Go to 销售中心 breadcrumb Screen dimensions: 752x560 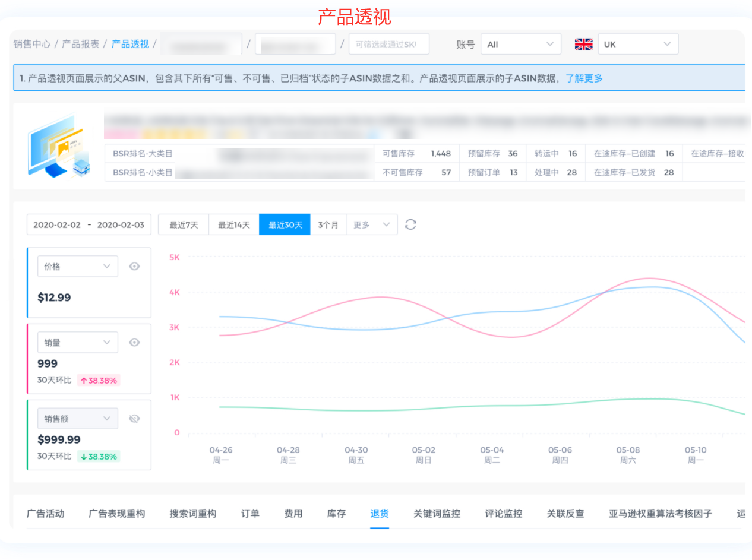coord(32,45)
